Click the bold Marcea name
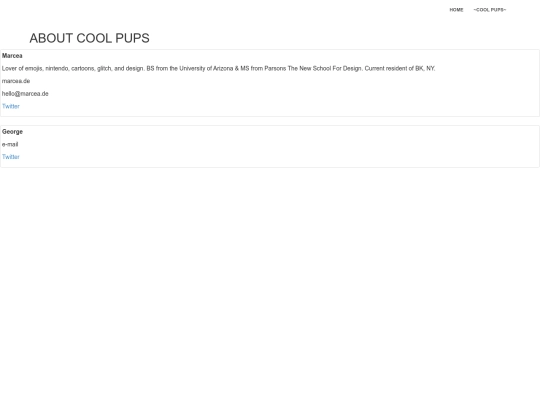The height and width of the screenshot is (405, 540). (12, 56)
